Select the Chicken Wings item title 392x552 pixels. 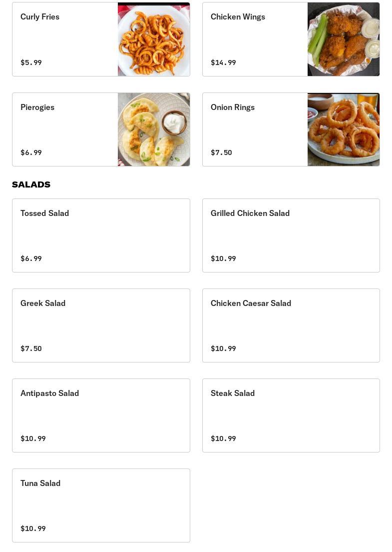[x=238, y=17]
